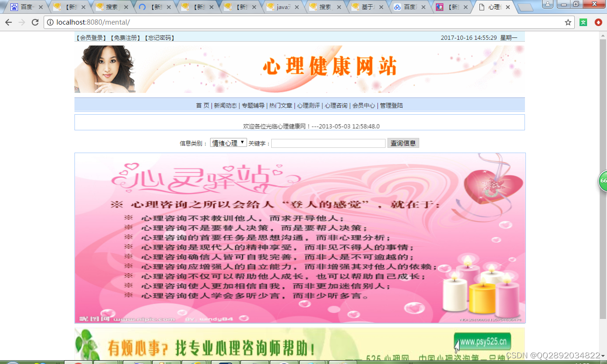Click the browser profile avatar icon

[x=548, y=4]
